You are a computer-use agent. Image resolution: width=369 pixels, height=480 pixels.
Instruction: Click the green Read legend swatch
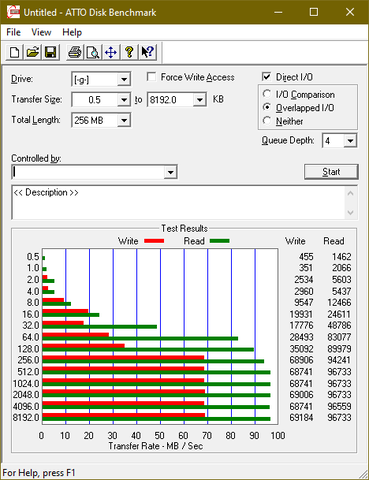(220, 241)
